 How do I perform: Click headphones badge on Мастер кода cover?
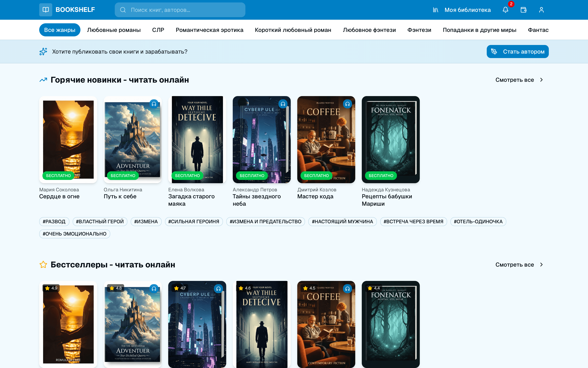point(347,104)
